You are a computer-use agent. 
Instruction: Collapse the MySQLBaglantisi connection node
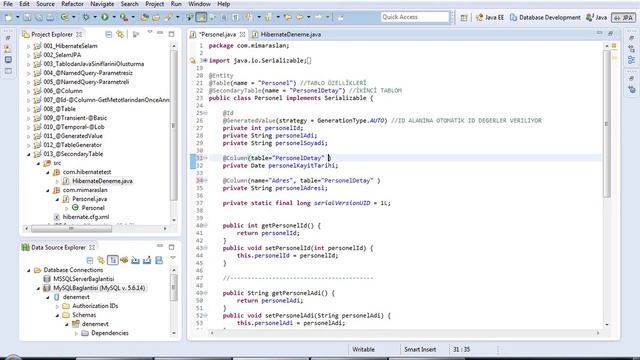pyautogui.click(x=38, y=288)
